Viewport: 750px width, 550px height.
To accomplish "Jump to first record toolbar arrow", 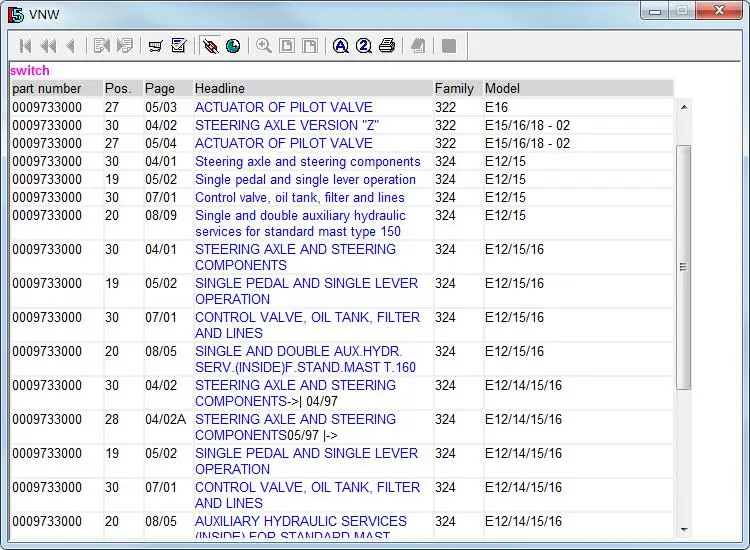I will pyautogui.click(x=25, y=46).
